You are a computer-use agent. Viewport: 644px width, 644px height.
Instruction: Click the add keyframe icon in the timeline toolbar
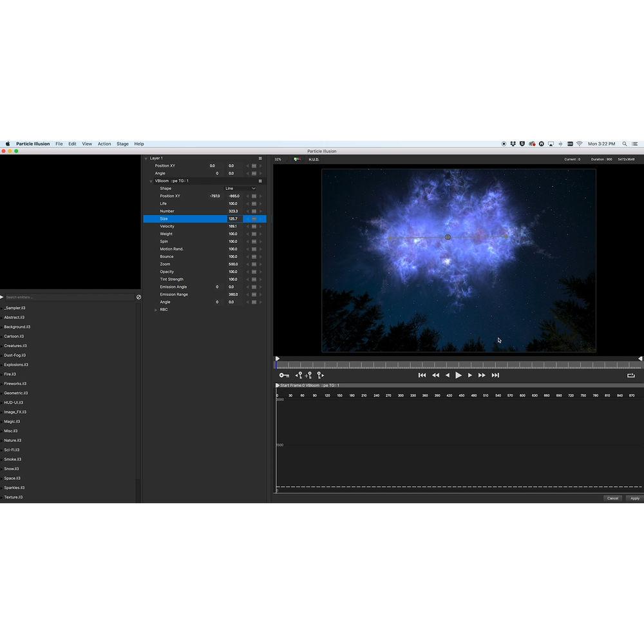pyautogui.click(x=308, y=375)
